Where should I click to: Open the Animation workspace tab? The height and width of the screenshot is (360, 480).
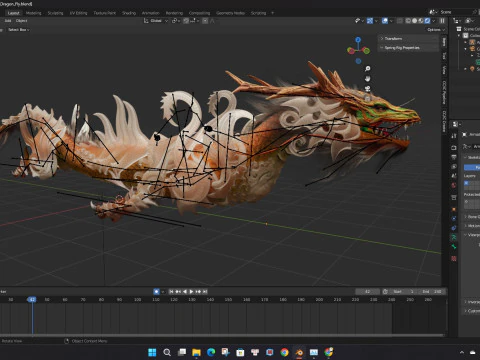[x=151, y=13]
